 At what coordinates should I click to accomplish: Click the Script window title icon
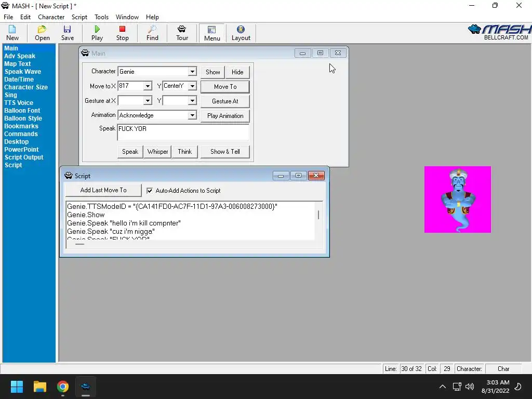[69, 176]
